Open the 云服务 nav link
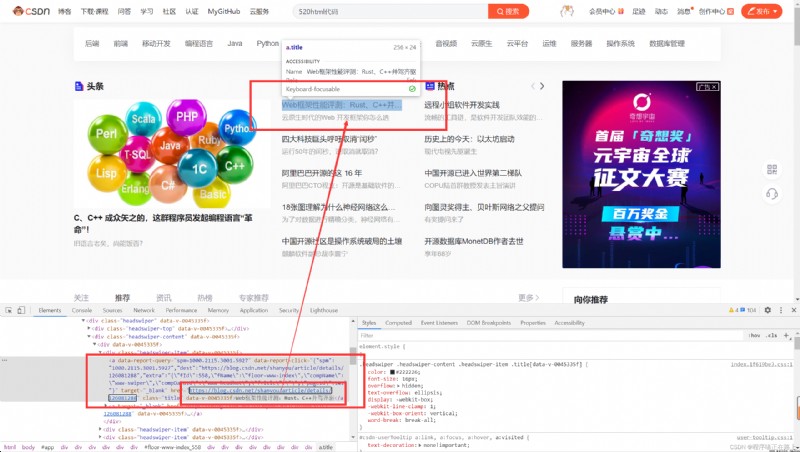Image resolution: width=800 pixels, height=452 pixels. (259, 11)
